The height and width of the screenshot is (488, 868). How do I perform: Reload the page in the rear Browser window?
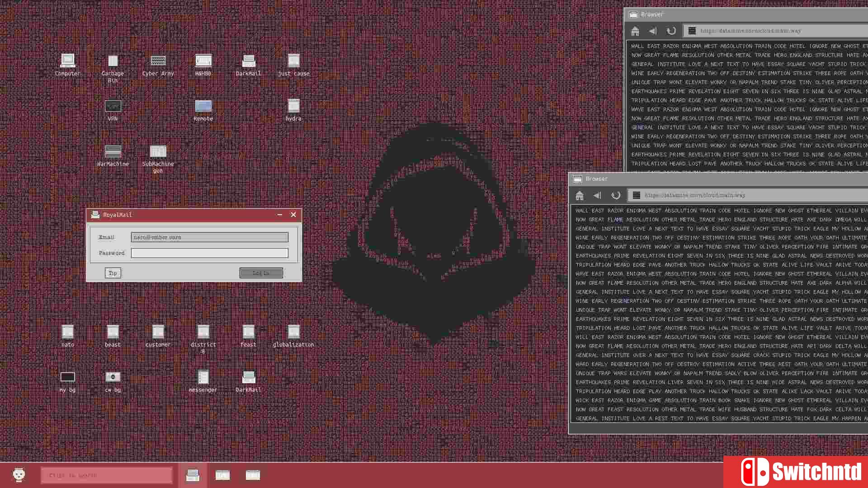[671, 31]
